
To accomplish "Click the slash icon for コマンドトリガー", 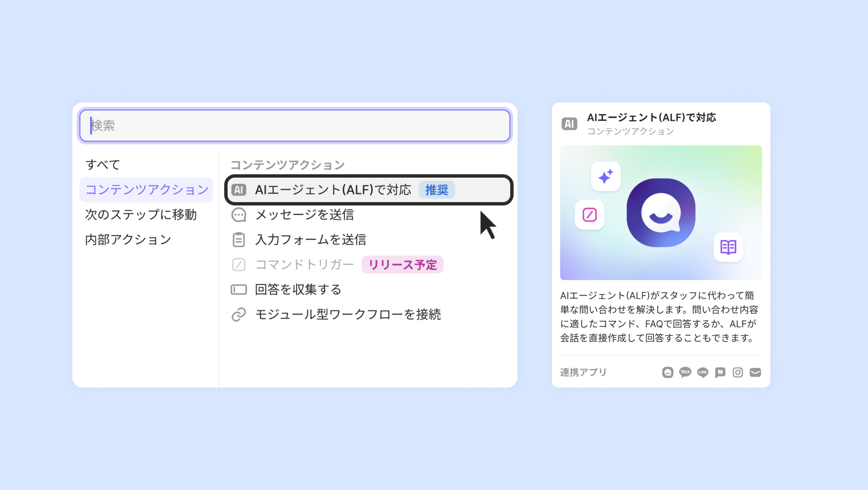I will 239,264.
